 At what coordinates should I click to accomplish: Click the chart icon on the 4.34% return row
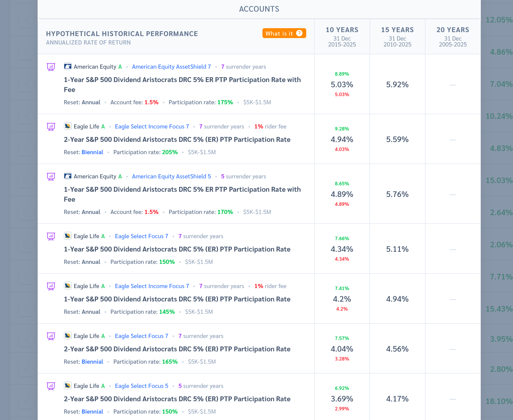[51, 236]
